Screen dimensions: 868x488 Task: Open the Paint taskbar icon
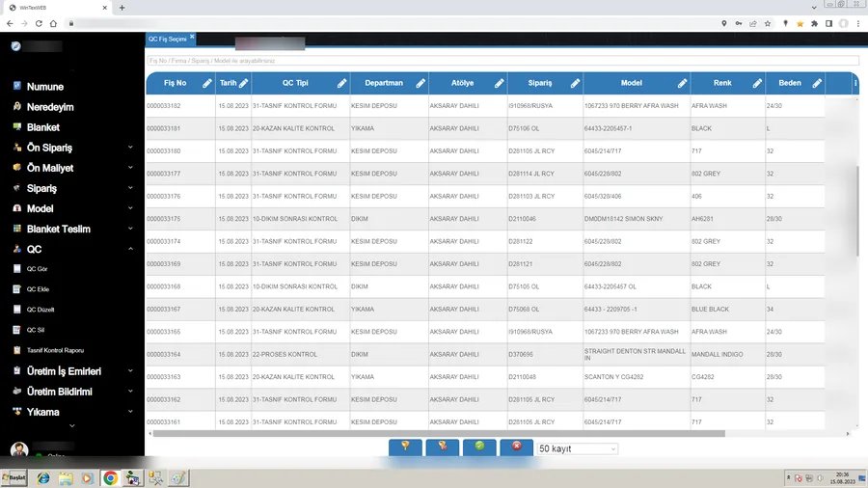178,478
